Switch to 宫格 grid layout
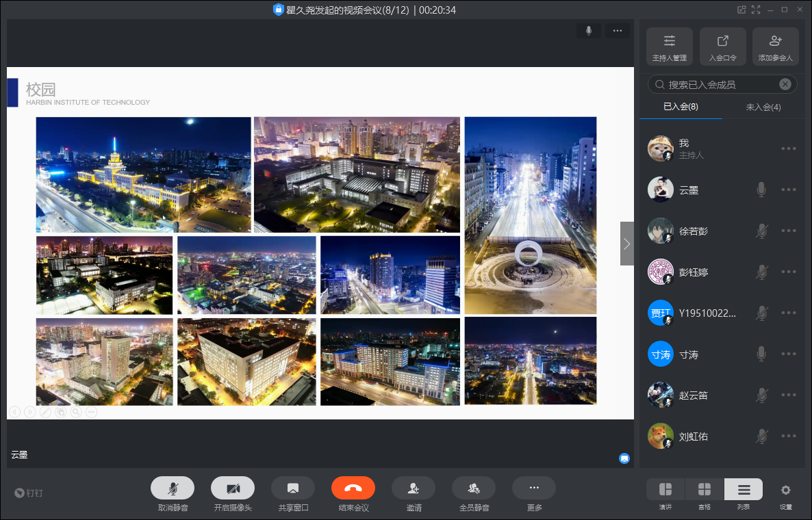812x520 pixels. pos(705,489)
